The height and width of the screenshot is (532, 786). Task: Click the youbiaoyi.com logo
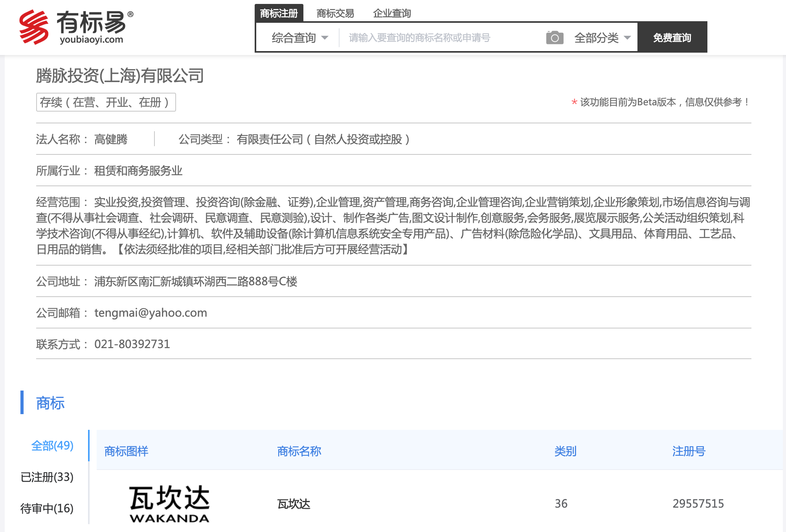point(77,27)
